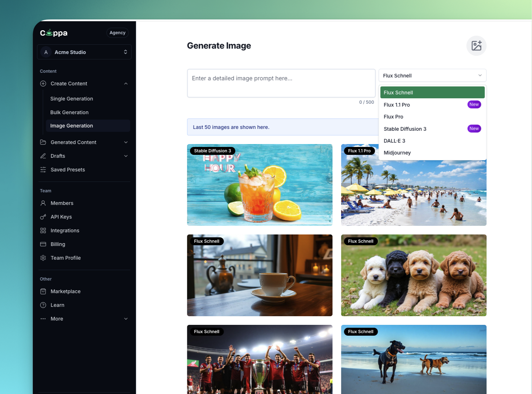
Task: Click the Marketplace bag icon
Action: (43, 291)
